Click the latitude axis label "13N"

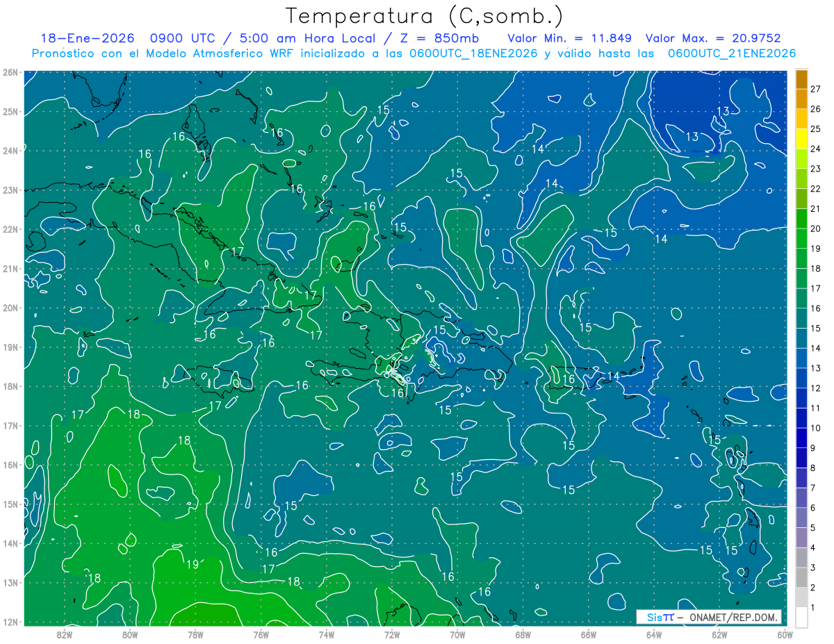pos(10,582)
